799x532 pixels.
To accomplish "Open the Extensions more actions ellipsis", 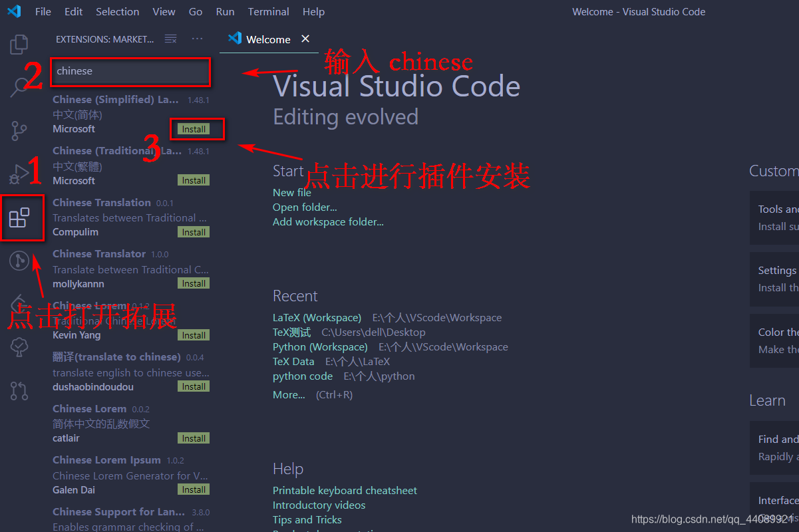I will pos(197,39).
